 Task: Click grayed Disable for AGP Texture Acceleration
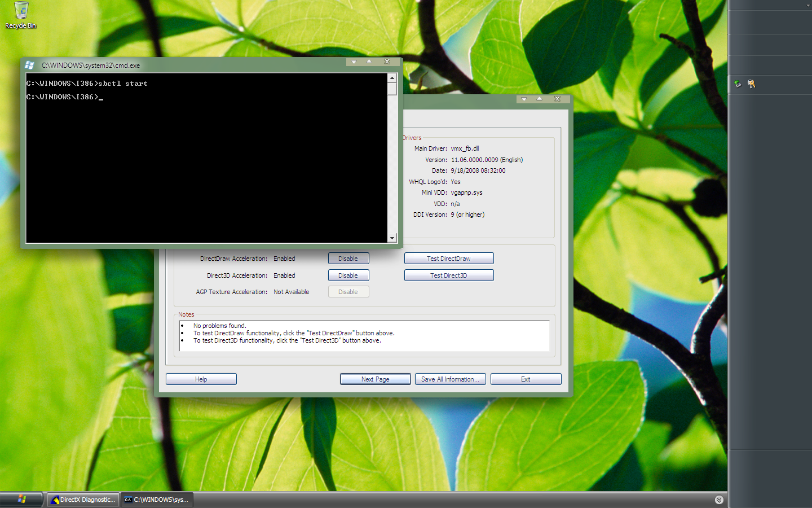(x=348, y=292)
